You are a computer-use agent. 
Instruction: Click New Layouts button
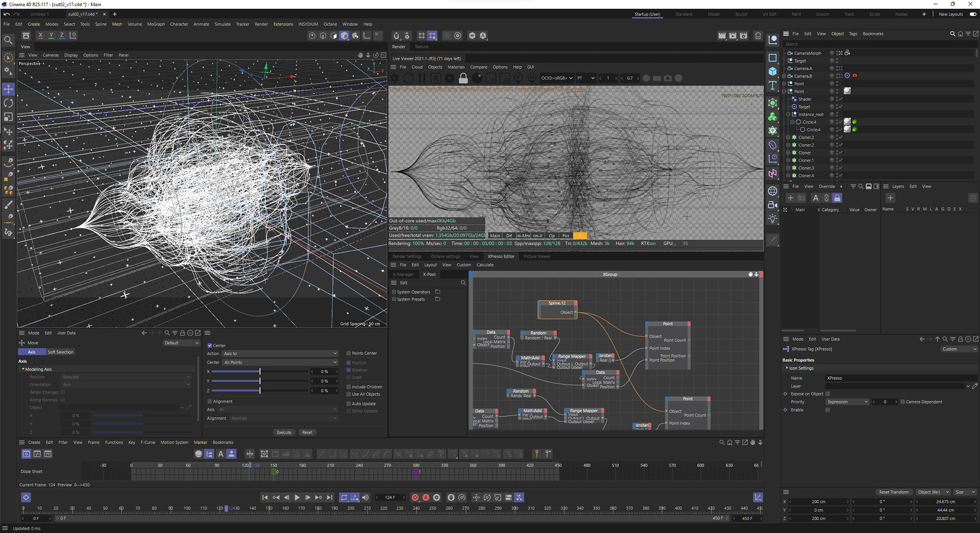point(950,14)
